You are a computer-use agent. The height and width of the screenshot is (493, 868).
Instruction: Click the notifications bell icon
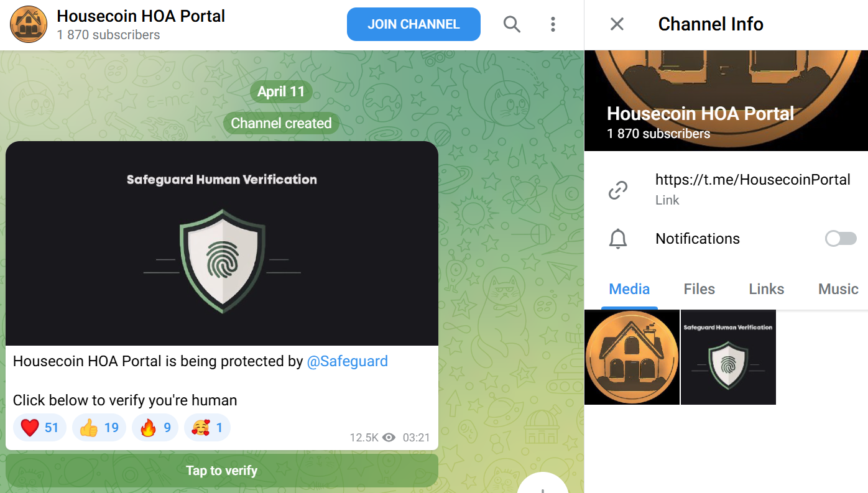click(617, 239)
